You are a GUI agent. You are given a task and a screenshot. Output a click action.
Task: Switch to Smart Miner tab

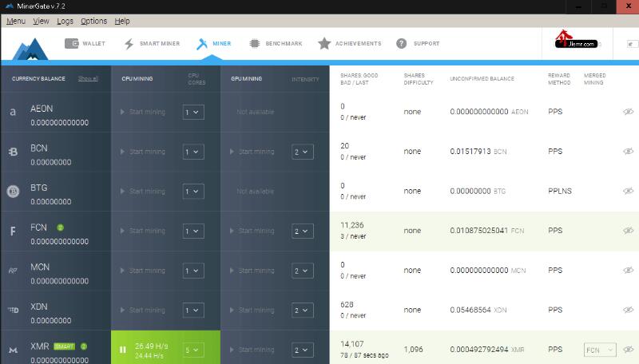tap(152, 44)
